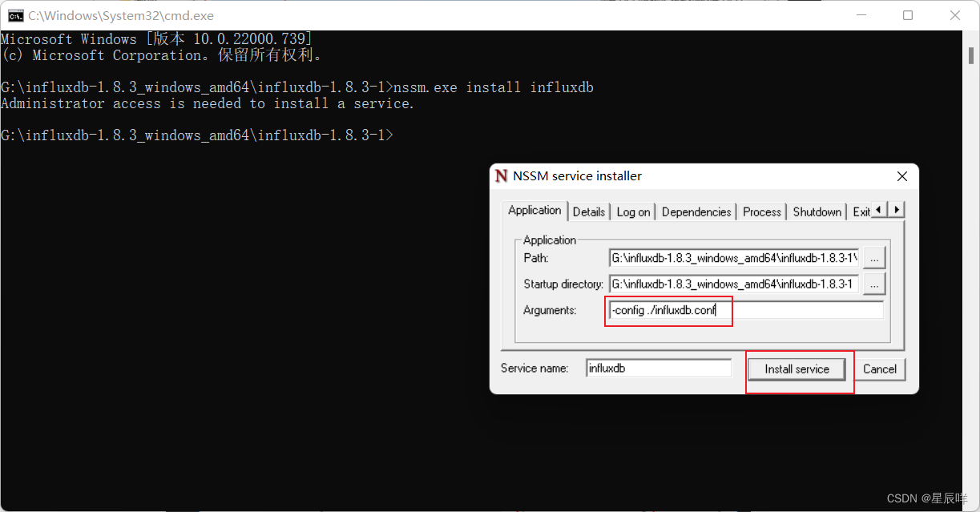Click the 'Path:' label
The height and width of the screenshot is (512, 980).
click(536, 258)
